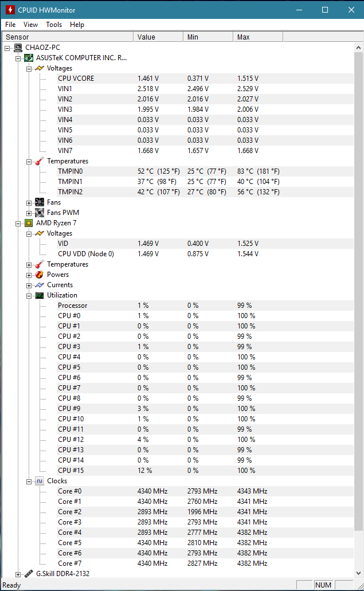Open the File menu
Image resolution: width=364 pixels, height=591 pixels.
[10, 25]
